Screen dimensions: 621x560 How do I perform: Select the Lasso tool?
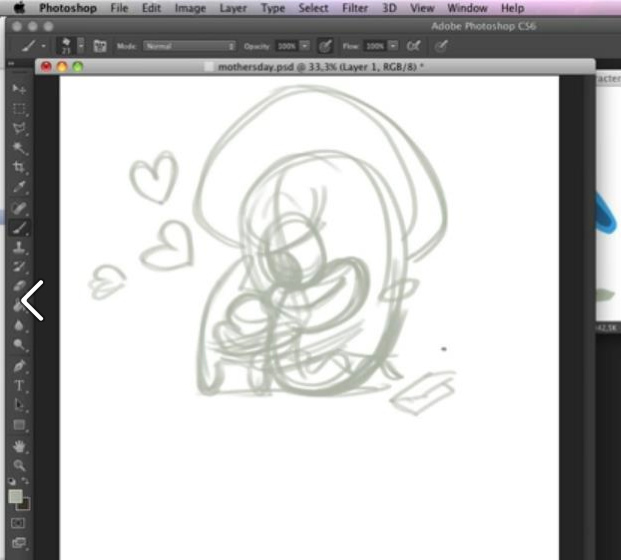pyautogui.click(x=19, y=128)
